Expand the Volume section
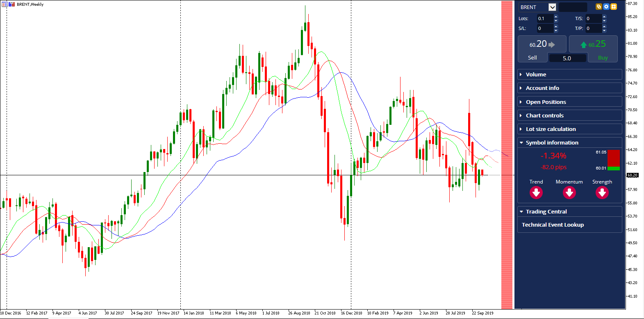 tap(570, 74)
